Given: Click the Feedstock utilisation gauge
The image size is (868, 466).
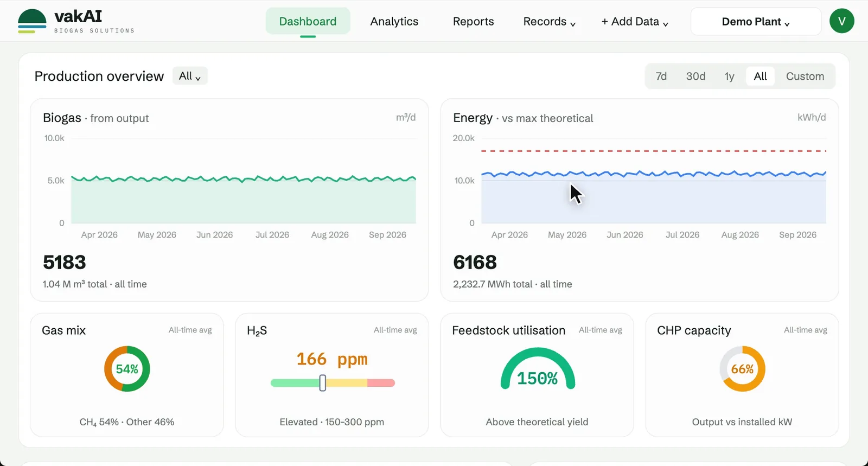Looking at the screenshot, I should pyautogui.click(x=538, y=369).
